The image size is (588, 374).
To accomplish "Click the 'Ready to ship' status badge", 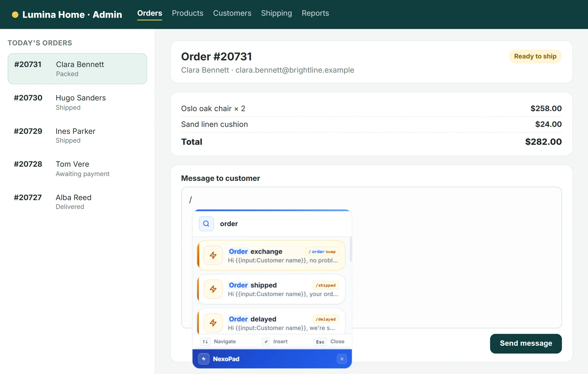I will pos(535,56).
